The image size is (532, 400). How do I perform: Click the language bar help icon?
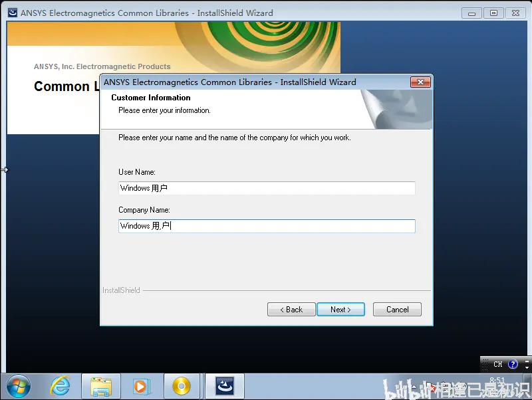click(513, 364)
